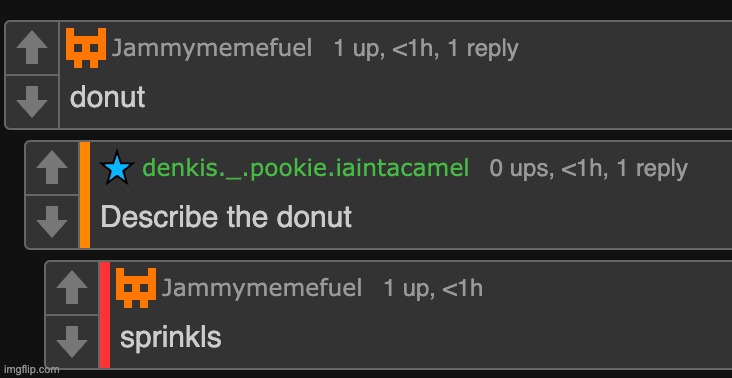The height and width of the screenshot is (378, 732).
Task: Select the "Describe the donut" comment text
Action: click(226, 217)
